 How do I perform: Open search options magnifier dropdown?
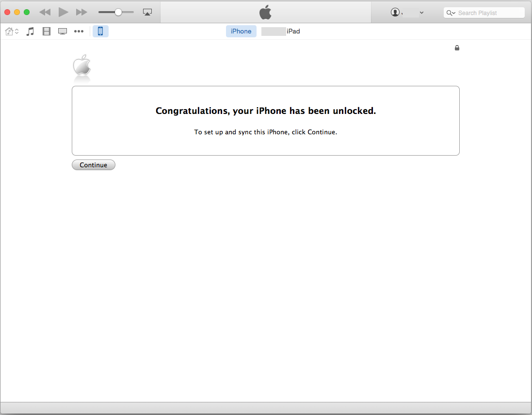click(451, 13)
